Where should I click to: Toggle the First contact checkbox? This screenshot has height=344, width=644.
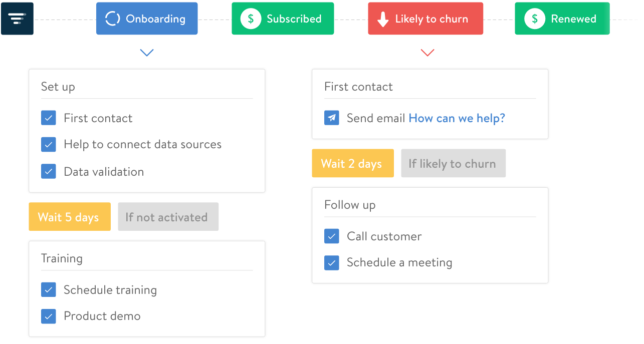pyautogui.click(x=49, y=118)
